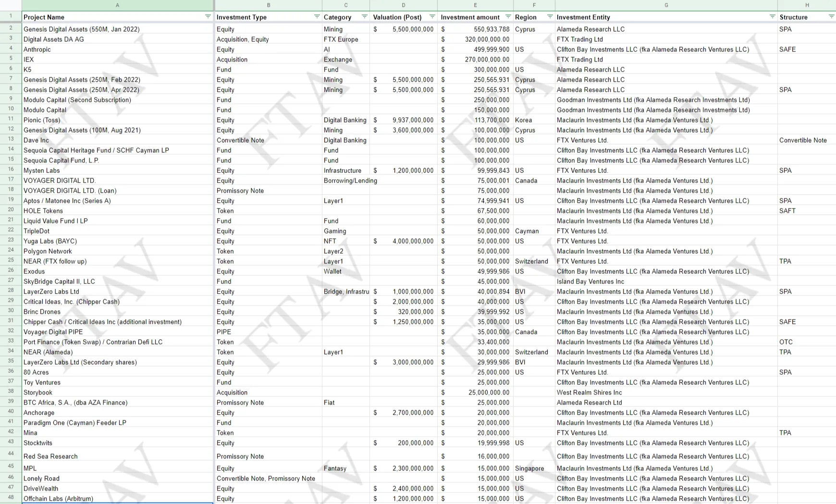Open the Valuation (Post) filter icon
Viewport: 836px width, 504px height.
point(432,17)
